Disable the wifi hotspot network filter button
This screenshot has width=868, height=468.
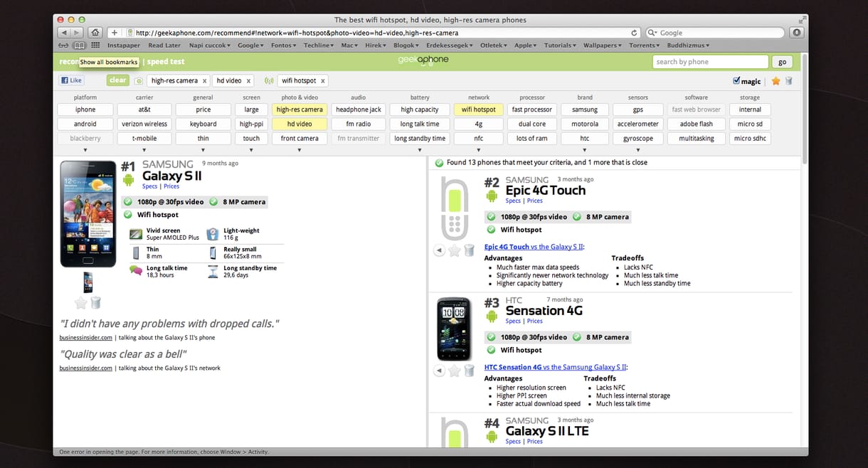tap(479, 110)
